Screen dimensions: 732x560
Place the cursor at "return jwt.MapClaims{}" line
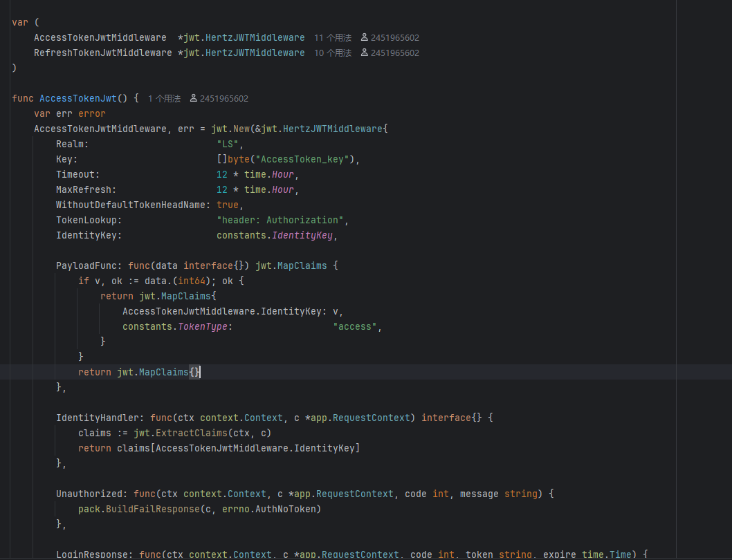pos(139,372)
